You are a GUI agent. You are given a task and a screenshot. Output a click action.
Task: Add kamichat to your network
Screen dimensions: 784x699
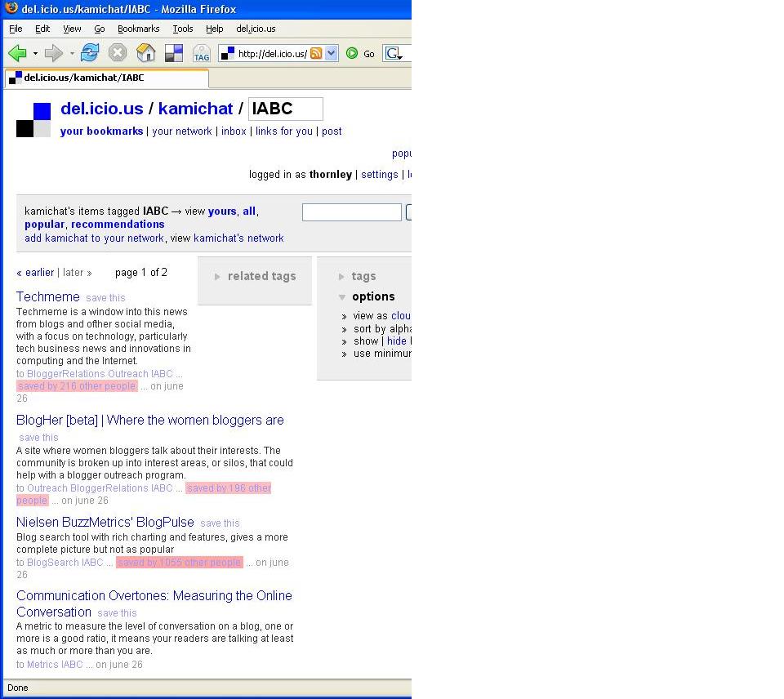click(x=94, y=238)
